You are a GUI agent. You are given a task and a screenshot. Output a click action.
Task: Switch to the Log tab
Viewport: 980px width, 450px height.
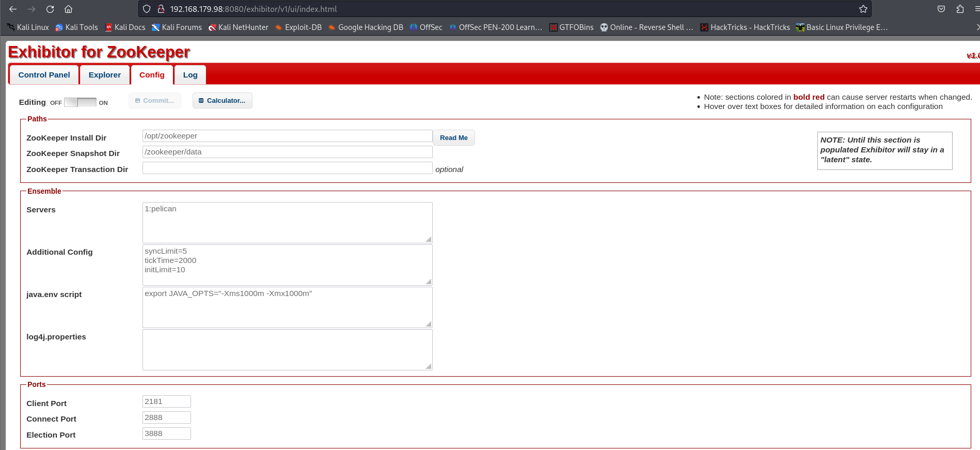pos(190,75)
